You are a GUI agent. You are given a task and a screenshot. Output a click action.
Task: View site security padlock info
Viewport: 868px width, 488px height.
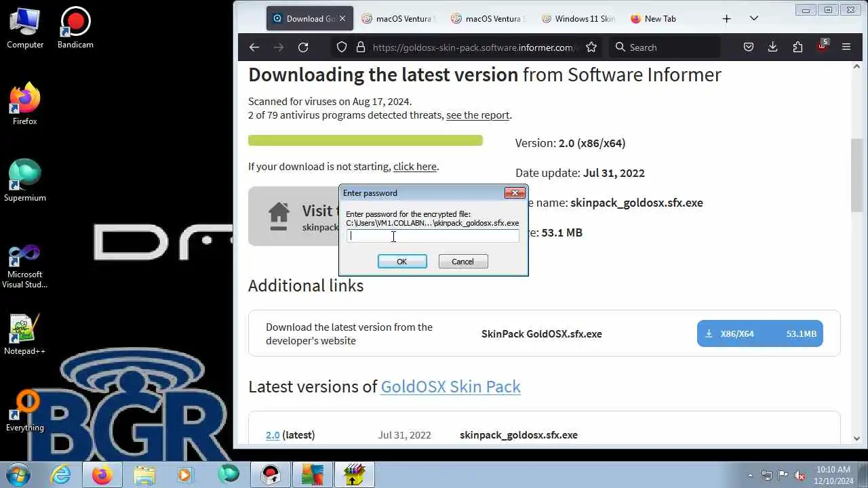coord(360,47)
